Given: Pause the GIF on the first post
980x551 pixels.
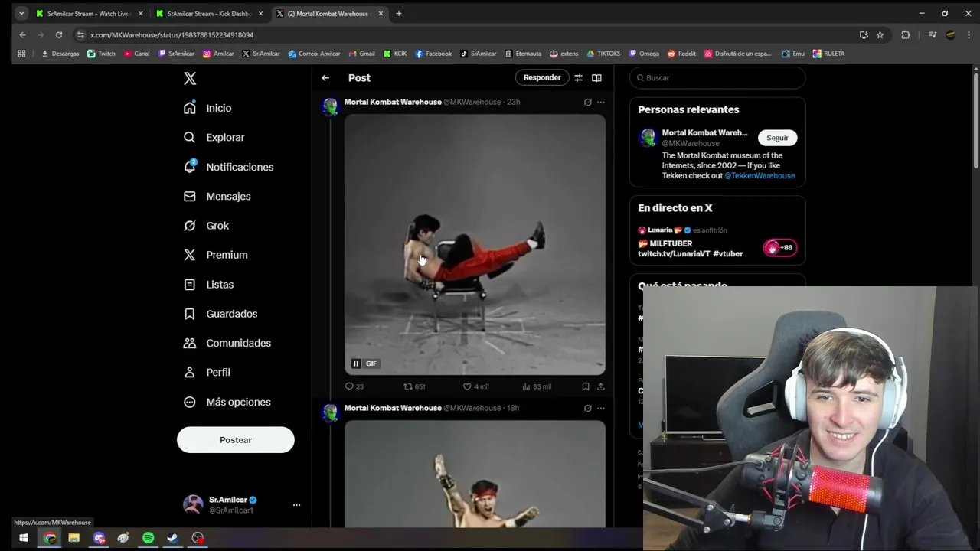Looking at the screenshot, I should [x=356, y=364].
